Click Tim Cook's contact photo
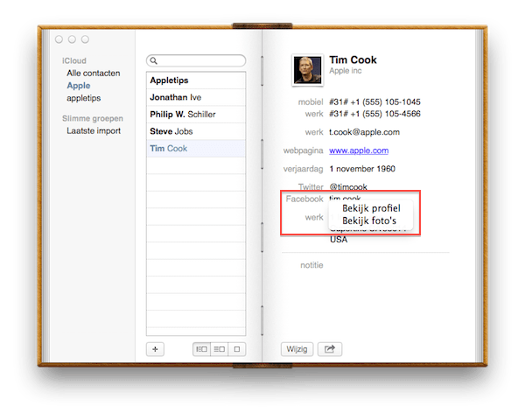 [x=307, y=70]
